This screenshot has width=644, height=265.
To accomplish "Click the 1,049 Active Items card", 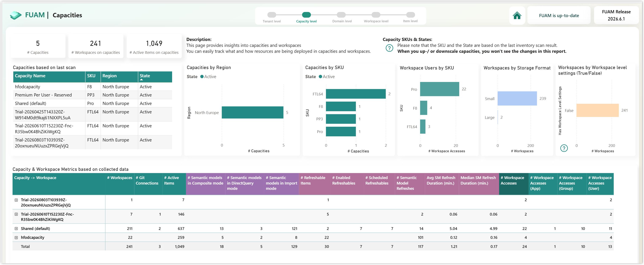I will [x=154, y=46].
